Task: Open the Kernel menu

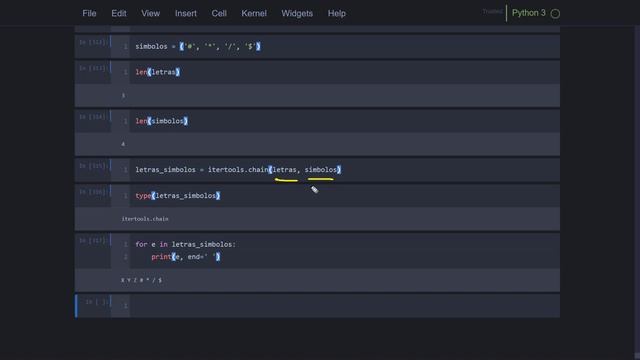Action: pos(254,13)
